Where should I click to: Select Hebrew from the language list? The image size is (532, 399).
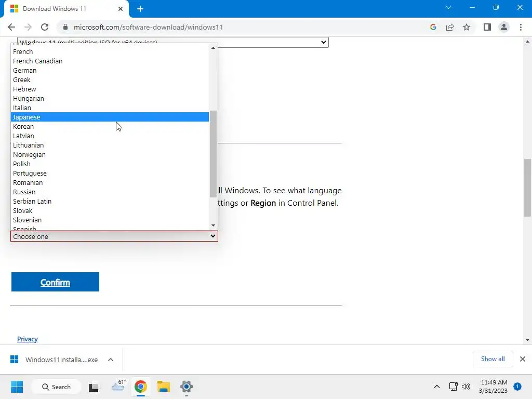110,89
